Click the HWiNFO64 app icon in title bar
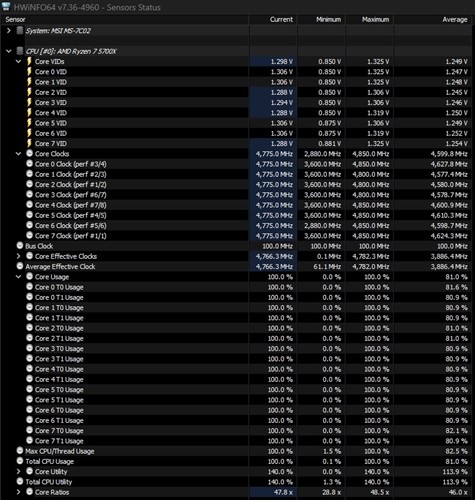This screenshot has height=500, width=475. click(x=6, y=6)
